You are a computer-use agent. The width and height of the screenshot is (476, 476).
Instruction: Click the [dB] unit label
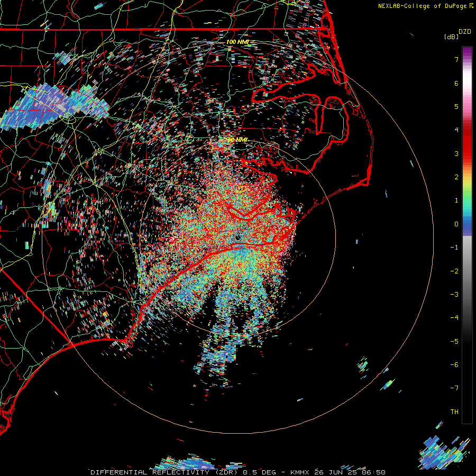point(451,36)
